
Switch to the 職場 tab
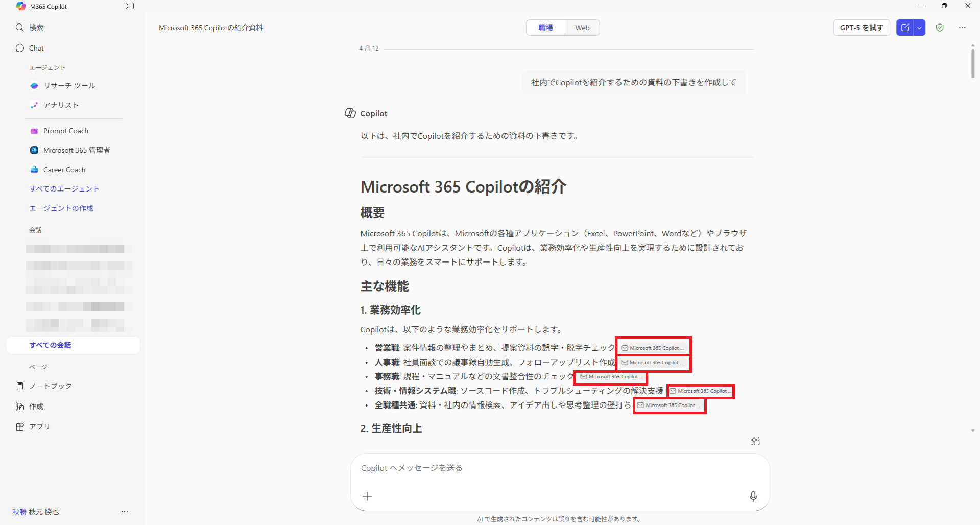click(546, 28)
